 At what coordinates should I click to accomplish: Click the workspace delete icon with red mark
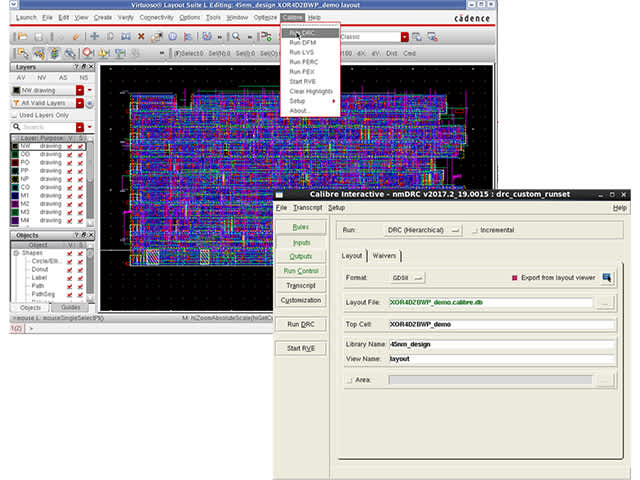(433, 37)
